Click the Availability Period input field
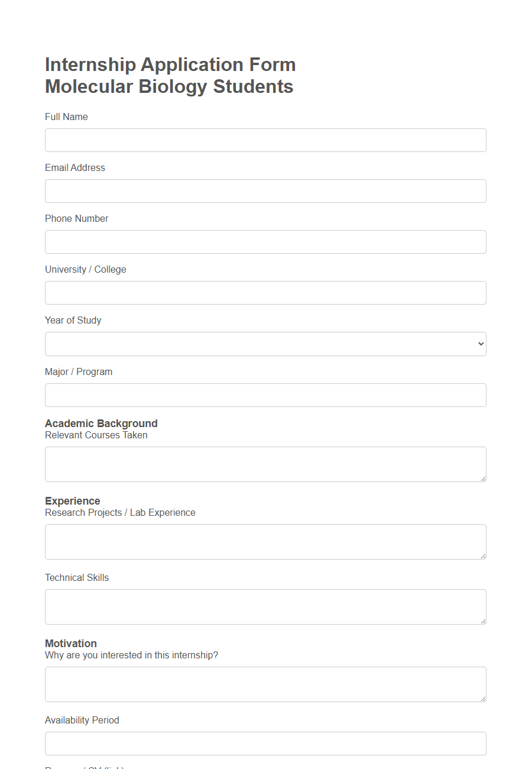 pos(265,743)
